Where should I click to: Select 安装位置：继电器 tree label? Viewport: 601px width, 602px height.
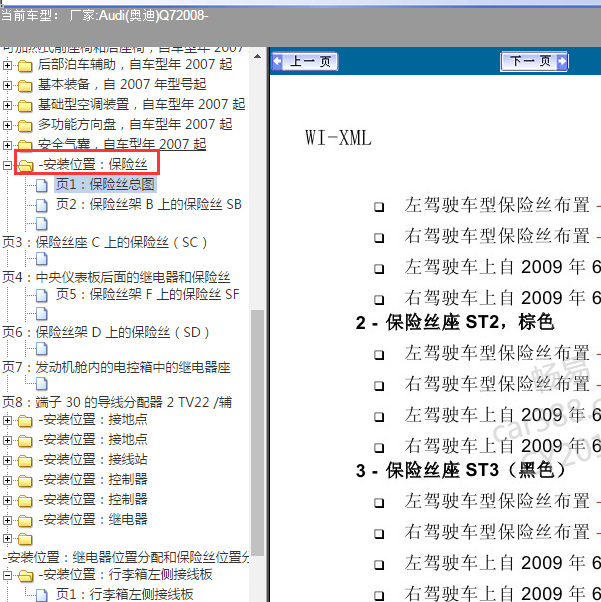pos(93,519)
